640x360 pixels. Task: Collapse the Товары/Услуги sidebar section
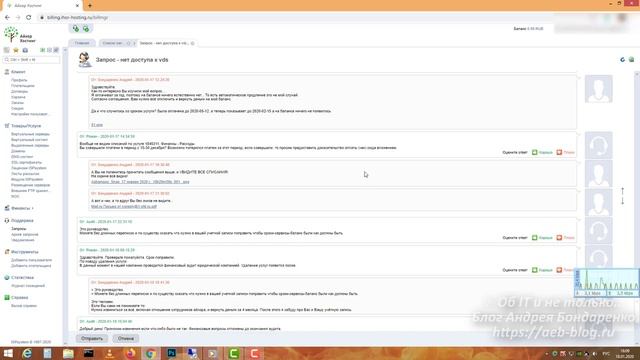click(x=26, y=126)
